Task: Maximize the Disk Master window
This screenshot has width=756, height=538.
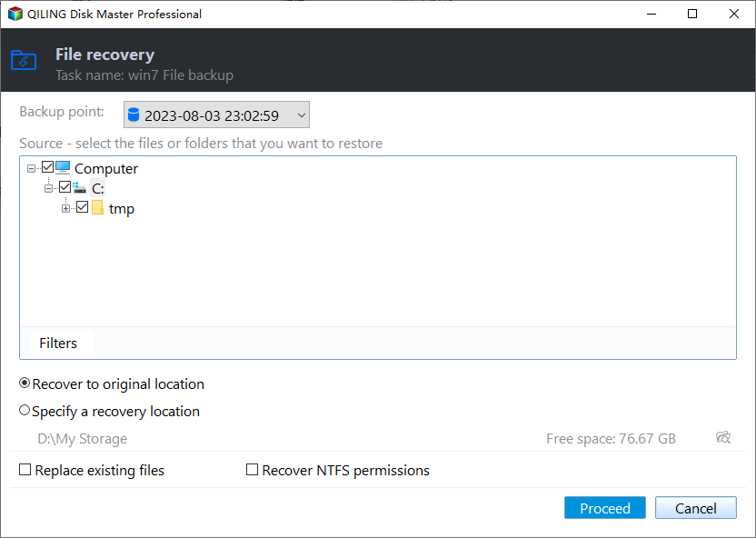Action: (x=692, y=14)
